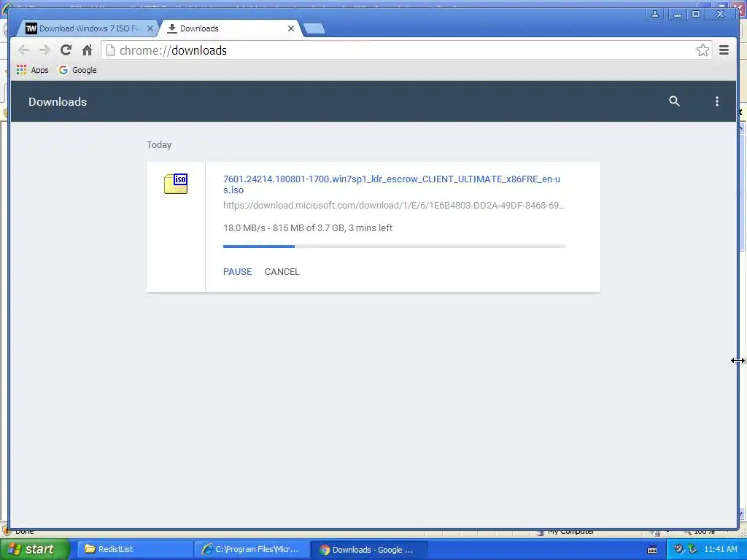Click the download progress bar
Screen dimensions: 747x560
click(x=394, y=246)
